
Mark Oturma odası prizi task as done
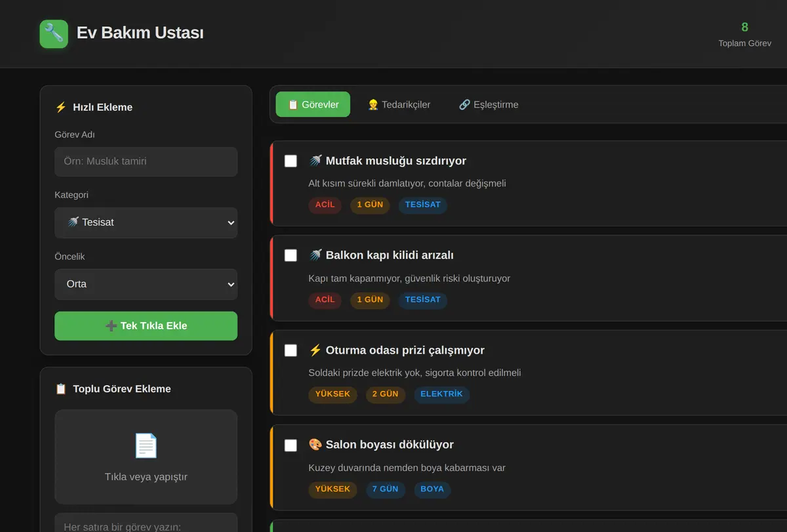291,350
